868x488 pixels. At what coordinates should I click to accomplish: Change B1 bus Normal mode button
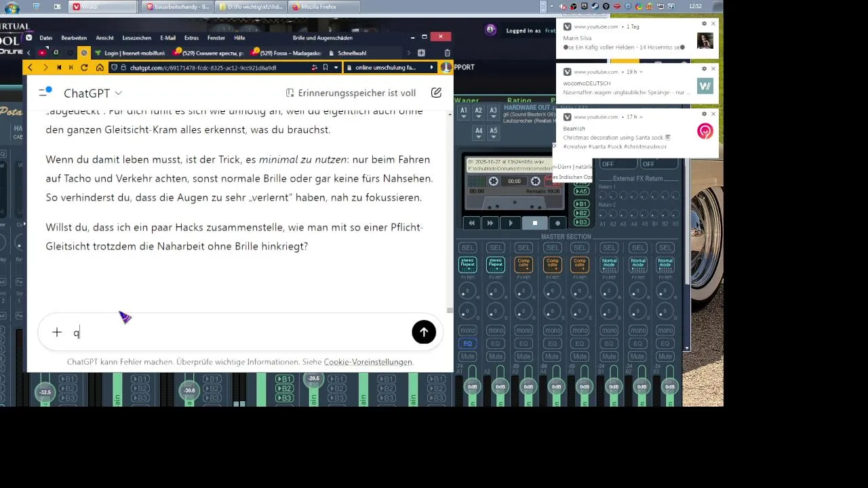pos(609,264)
